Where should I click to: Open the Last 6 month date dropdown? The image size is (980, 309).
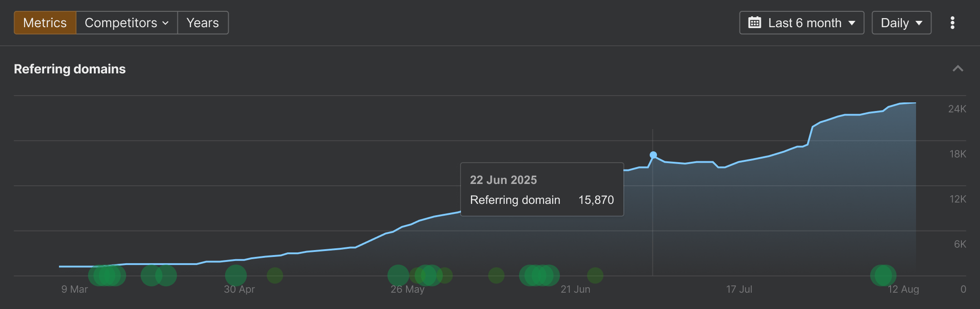pyautogui.click(x=802, y=23)
